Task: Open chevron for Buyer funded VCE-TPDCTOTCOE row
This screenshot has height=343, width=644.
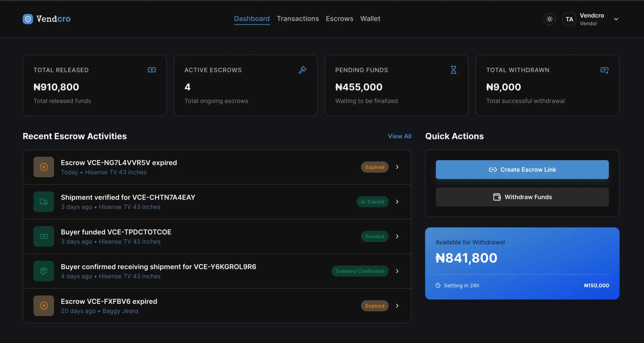Action: click(x=397, y=236)
